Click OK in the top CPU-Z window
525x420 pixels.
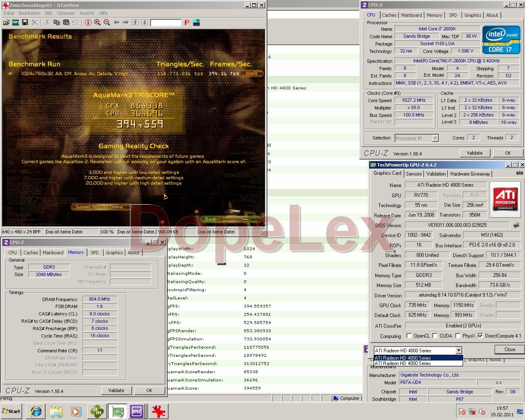[x=508, y=153]
